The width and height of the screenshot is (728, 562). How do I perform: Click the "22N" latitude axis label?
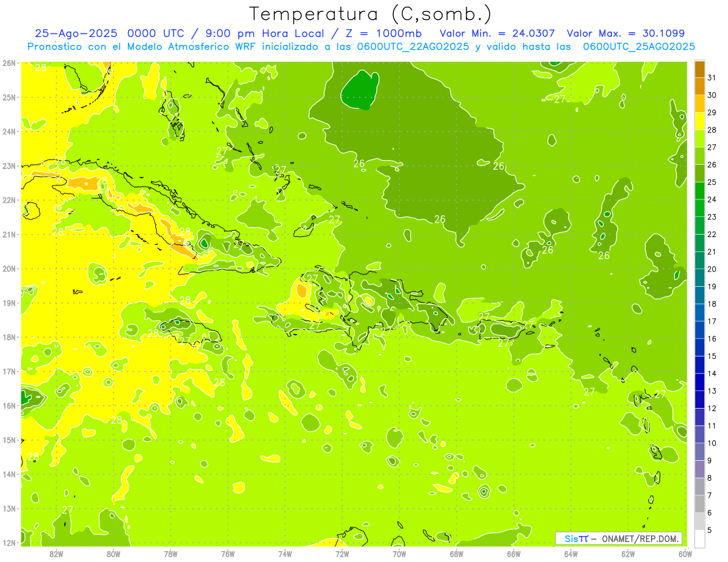coord(9,200)
